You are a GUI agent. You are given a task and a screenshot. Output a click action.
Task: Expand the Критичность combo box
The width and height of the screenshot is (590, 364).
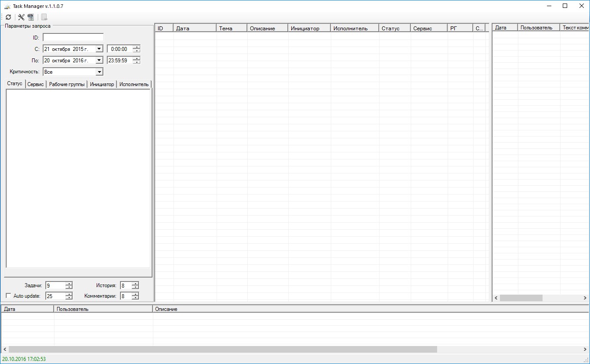point(99,72)
